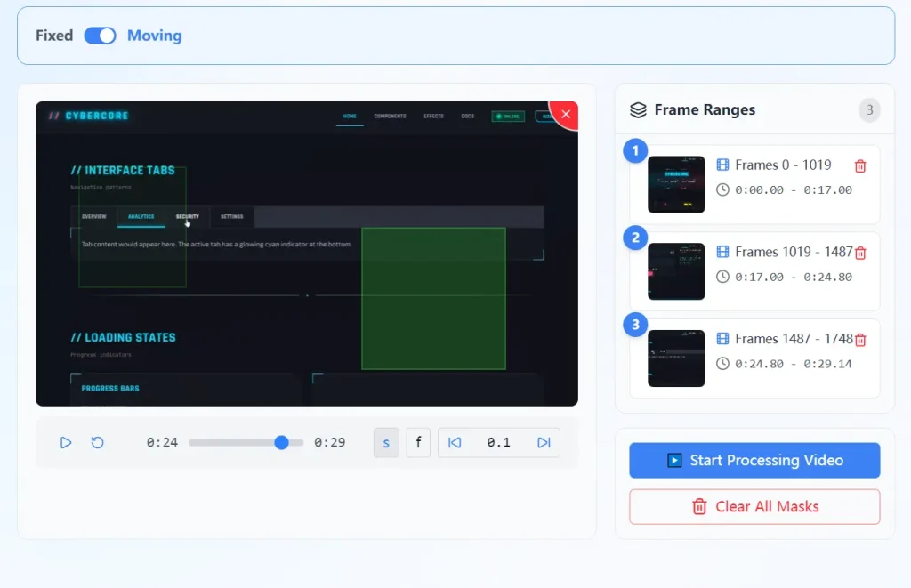Select the large green mask rectangle
This screenshot has width=911, height=588.
point(433,298)
